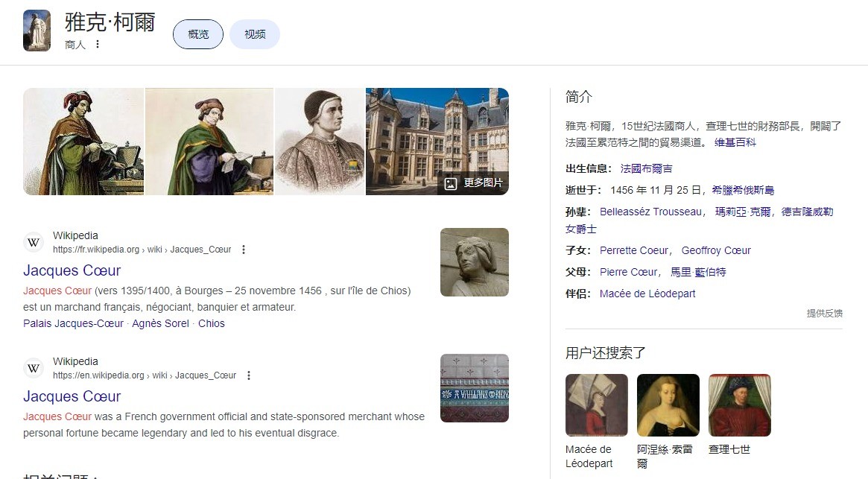Open 查理七世 related search card

pyautogui.click(x=740, y=415)
